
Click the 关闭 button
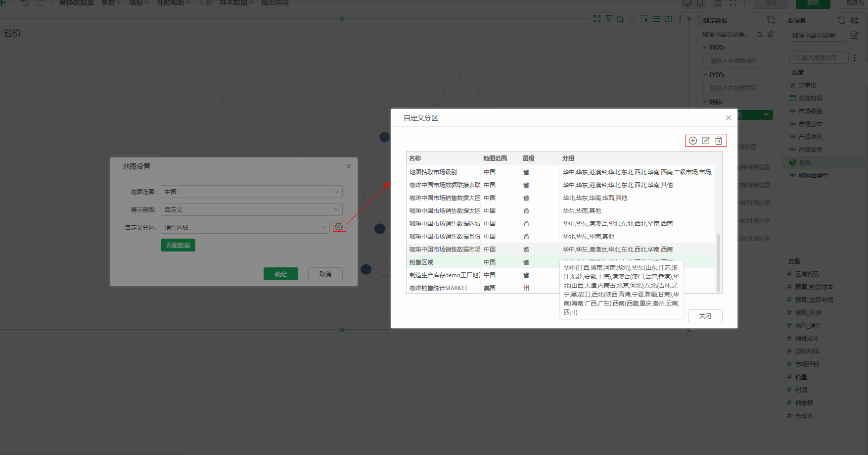click(705, 316)
